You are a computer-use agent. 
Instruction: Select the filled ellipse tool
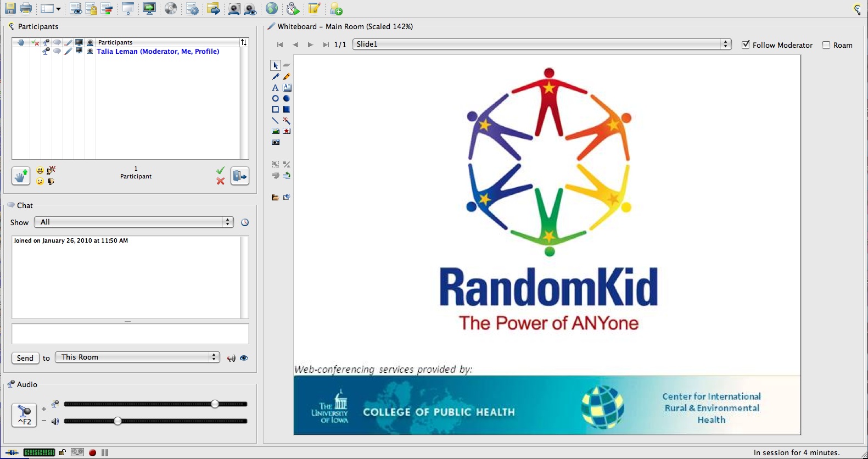(x=287, y=99)
